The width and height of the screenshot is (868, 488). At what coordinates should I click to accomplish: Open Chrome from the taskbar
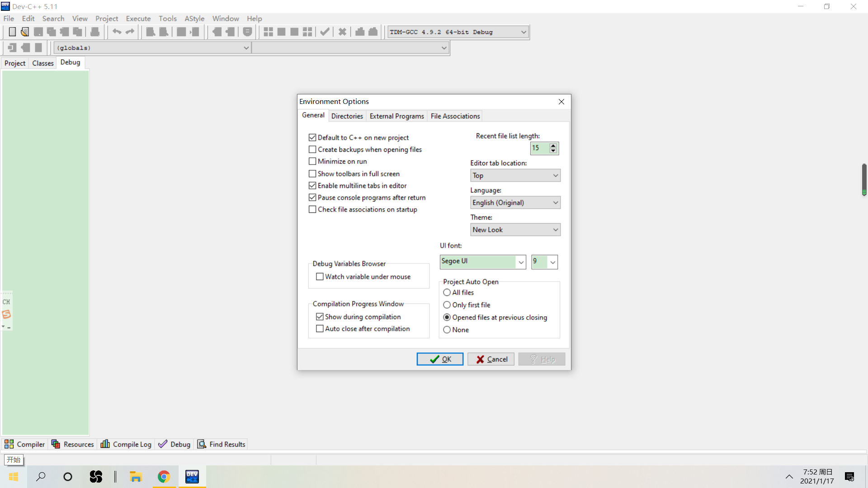tap(164, 477)
